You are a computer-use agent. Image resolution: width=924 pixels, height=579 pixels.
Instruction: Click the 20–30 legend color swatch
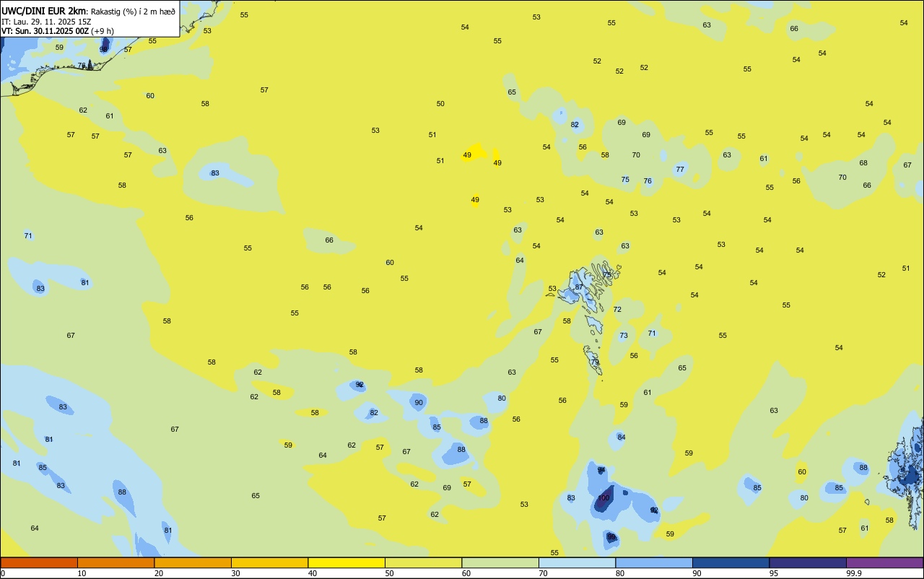point(193,562)
